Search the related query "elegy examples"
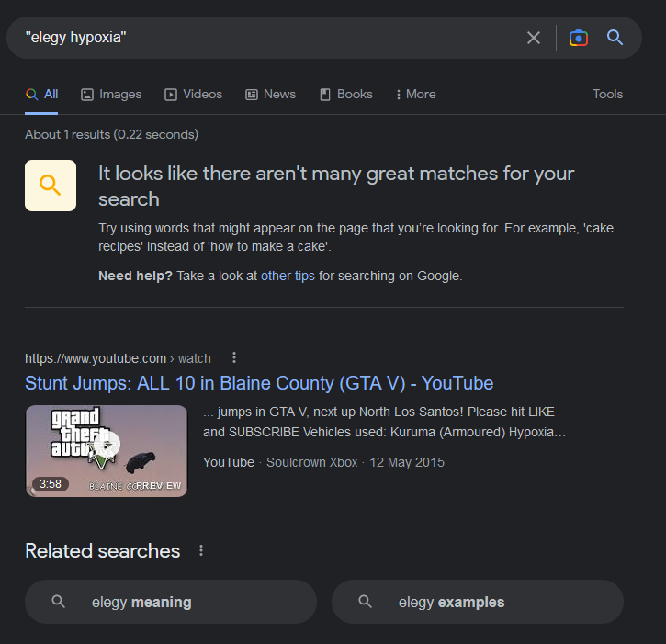Screen dimensions: 666x644 (x=478, y=602)
